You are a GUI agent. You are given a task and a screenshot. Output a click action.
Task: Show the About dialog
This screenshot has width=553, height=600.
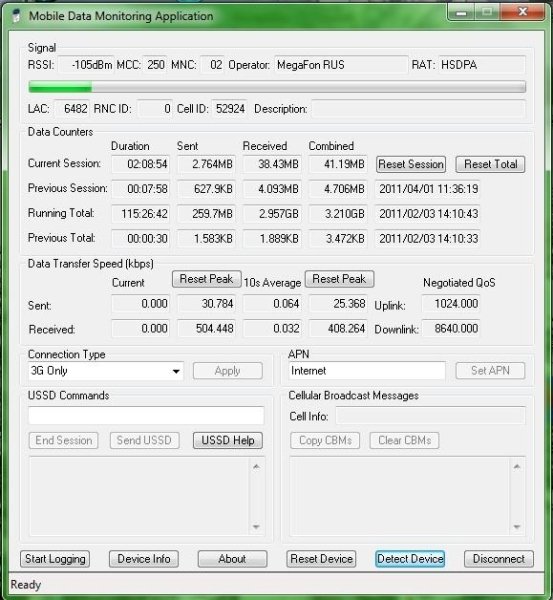click(232, 559)
